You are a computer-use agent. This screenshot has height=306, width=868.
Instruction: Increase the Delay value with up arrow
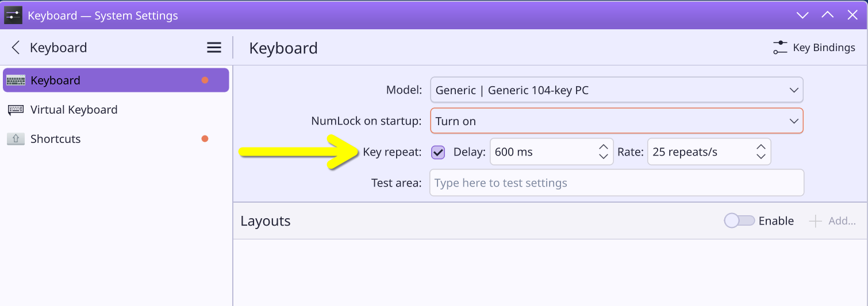point(604,147)
